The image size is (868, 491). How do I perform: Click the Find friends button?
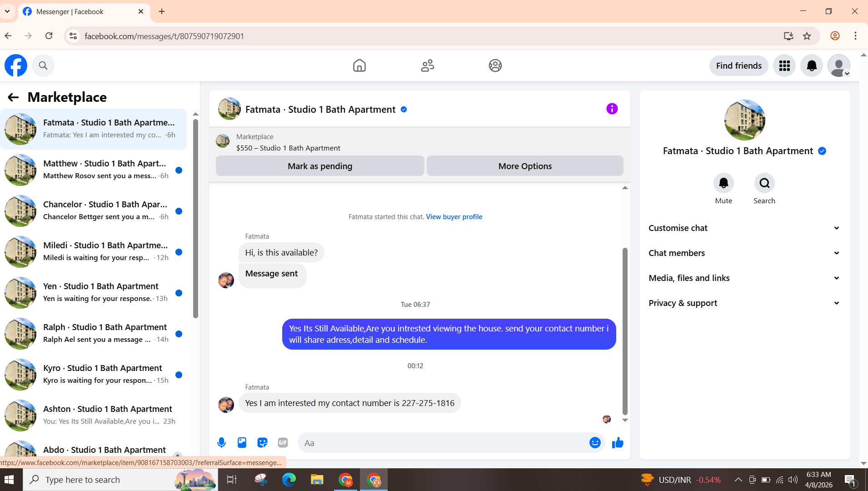pyautogui.click(x=739, y=65)
